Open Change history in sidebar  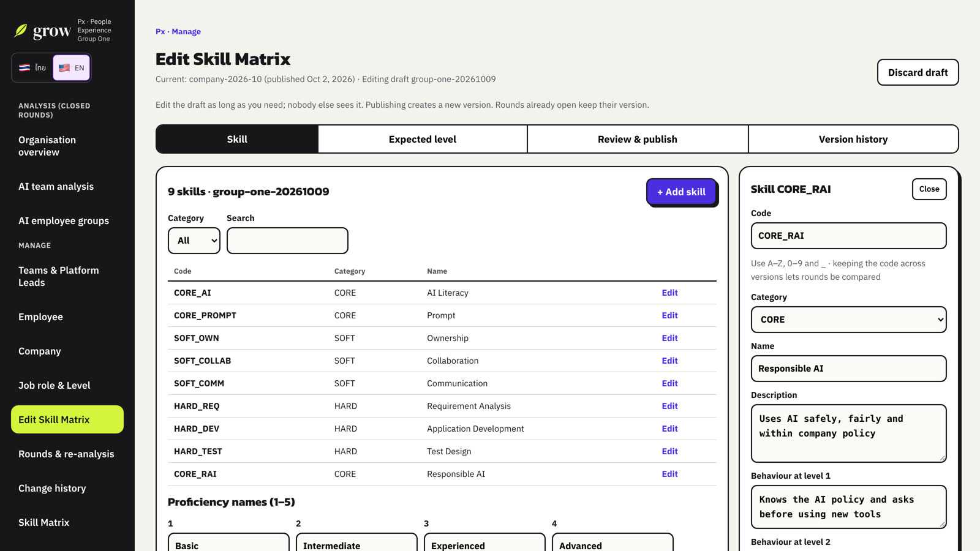(x=67, y=488)
